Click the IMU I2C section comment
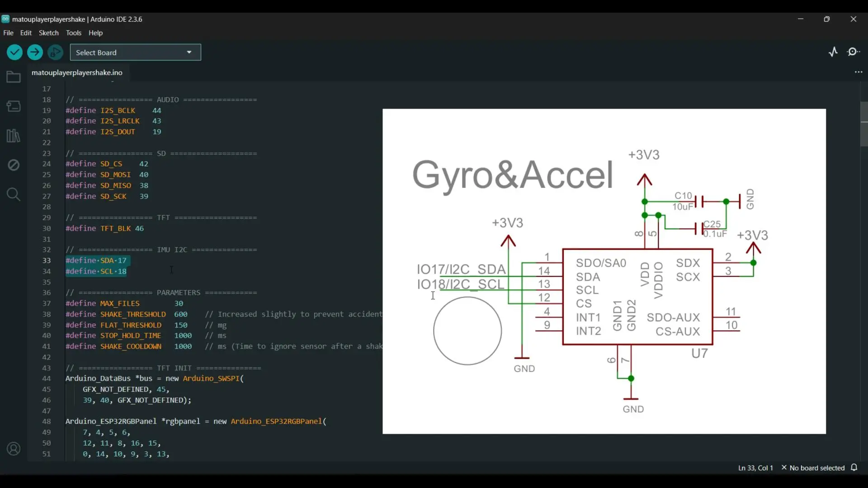Screen dimensions: 868x488 [161, 250]
